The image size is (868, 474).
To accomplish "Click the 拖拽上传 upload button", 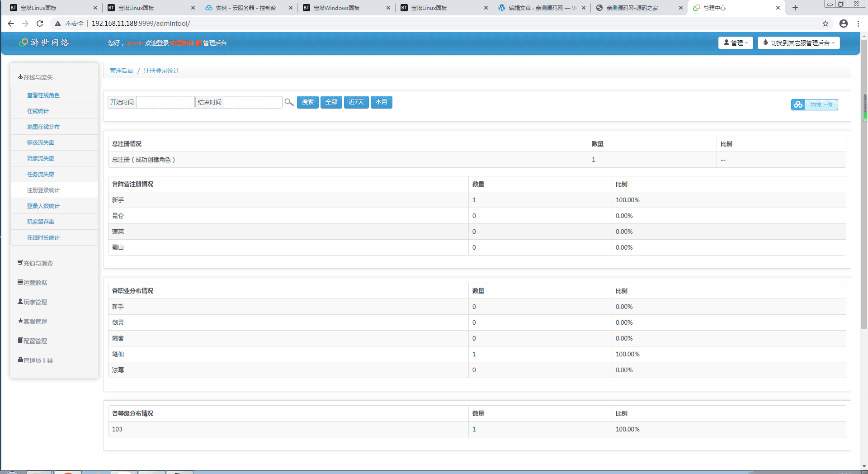I will tap(815, 105).
